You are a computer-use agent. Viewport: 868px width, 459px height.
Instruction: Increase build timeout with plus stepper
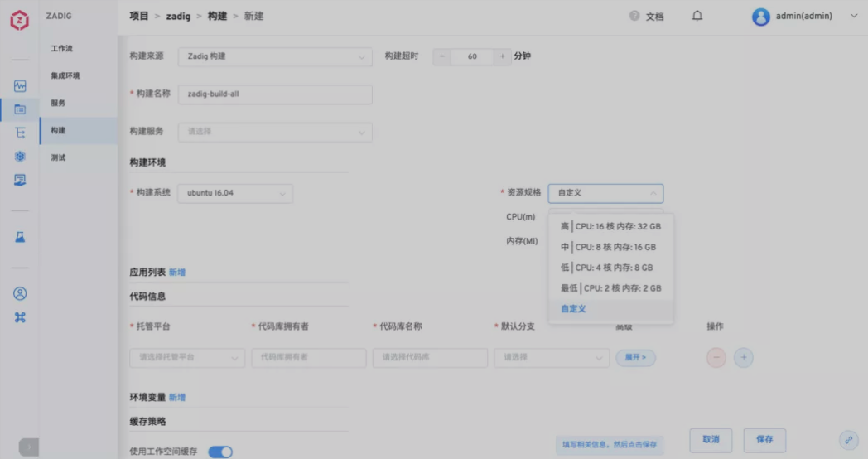point(502,56)
